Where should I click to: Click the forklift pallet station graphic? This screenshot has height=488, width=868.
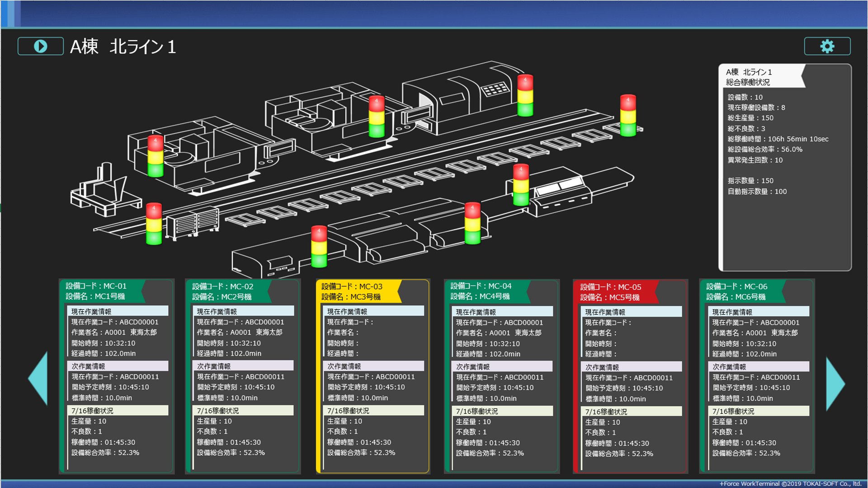(104, 192)
